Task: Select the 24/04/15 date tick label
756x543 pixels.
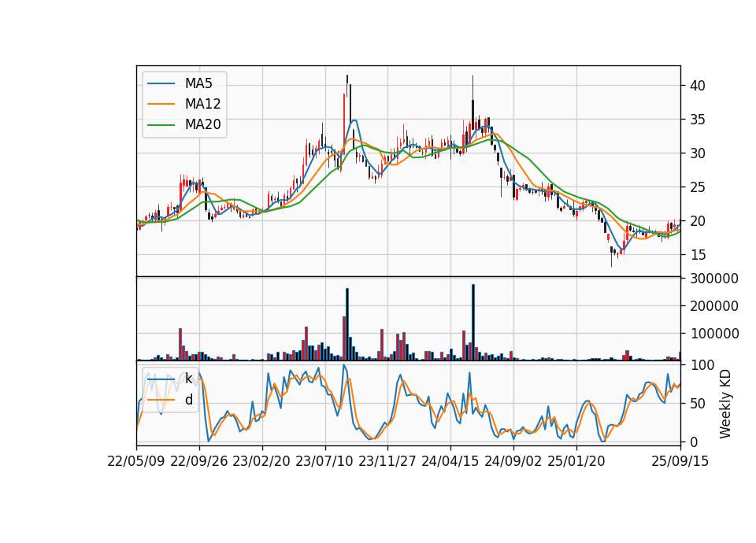Action: click(x=450, y=461)
